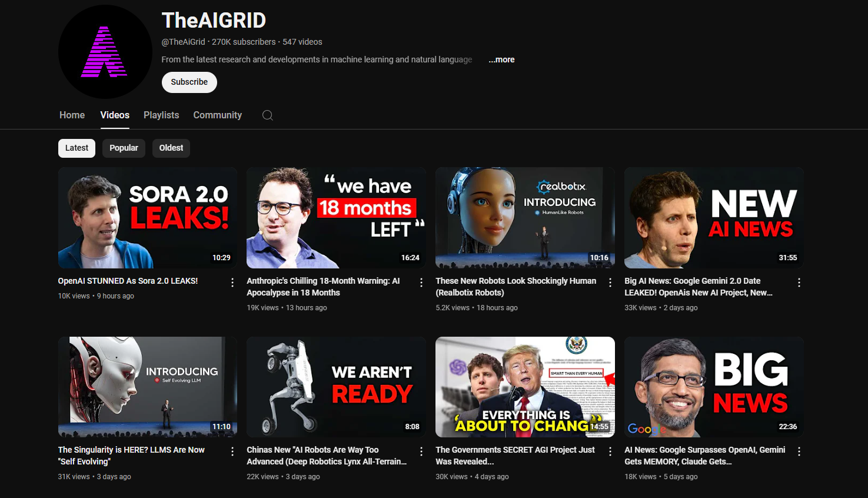Open options menu for Sora 2.0 LEAKS video
Image resolution: width=868 pixels, height=498 pixels.
(x=232, y=283)
